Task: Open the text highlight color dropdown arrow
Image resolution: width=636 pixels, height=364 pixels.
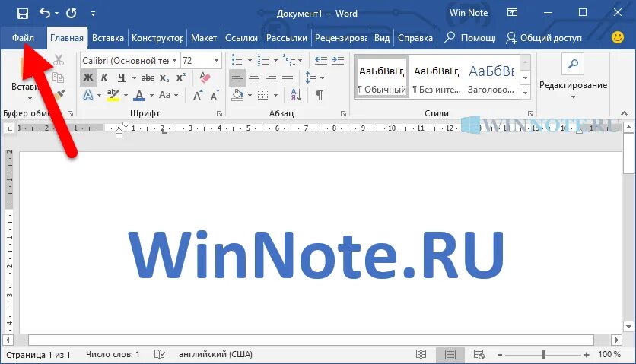Action: [126, 96]
